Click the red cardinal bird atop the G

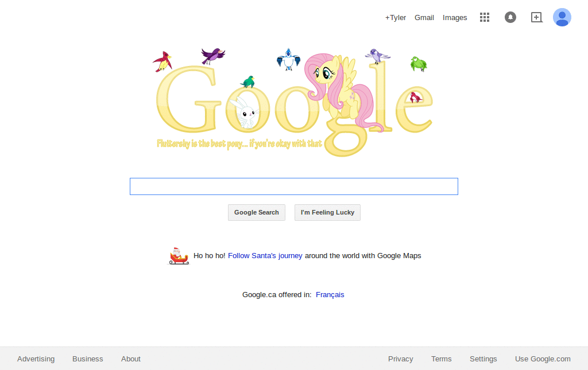click(163, 61)
